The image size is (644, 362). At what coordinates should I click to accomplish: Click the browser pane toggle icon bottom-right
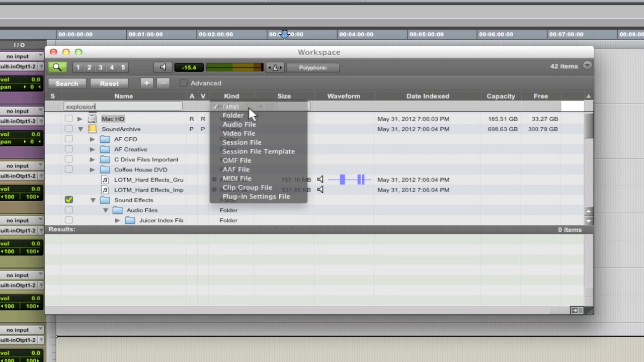[577, 310]
